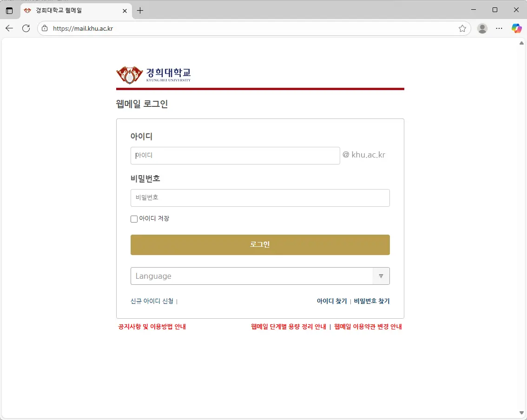Add page to favorites with star icon

tap(462, 28)
